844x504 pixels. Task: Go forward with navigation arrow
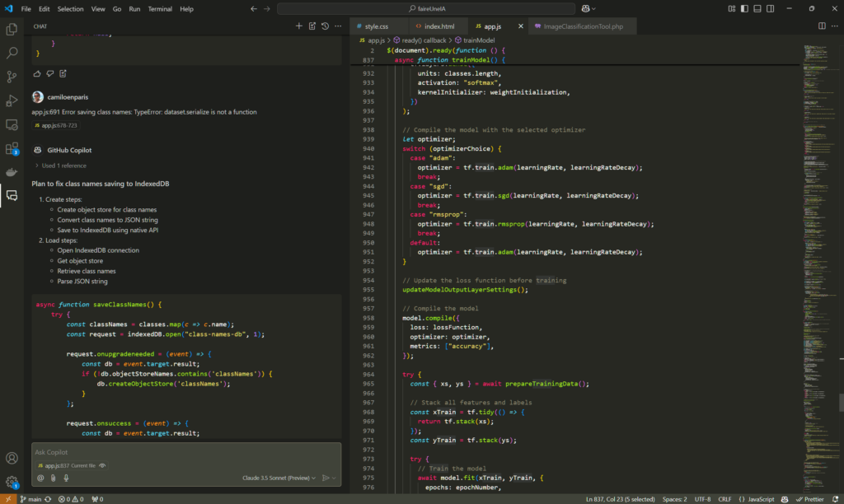267,8
